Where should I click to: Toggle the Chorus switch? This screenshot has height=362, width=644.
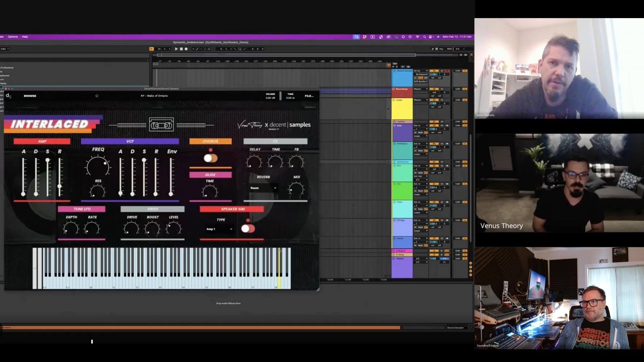coord(211,158)
